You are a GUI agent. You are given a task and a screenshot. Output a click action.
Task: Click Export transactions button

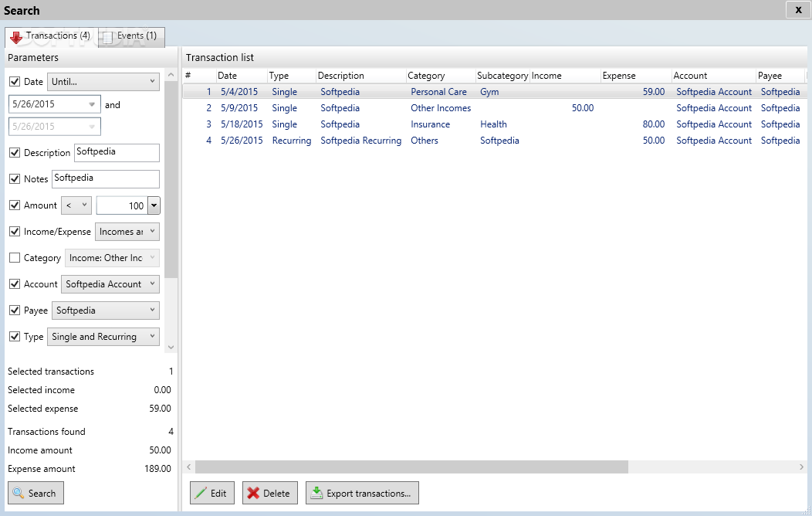point(362,493)
